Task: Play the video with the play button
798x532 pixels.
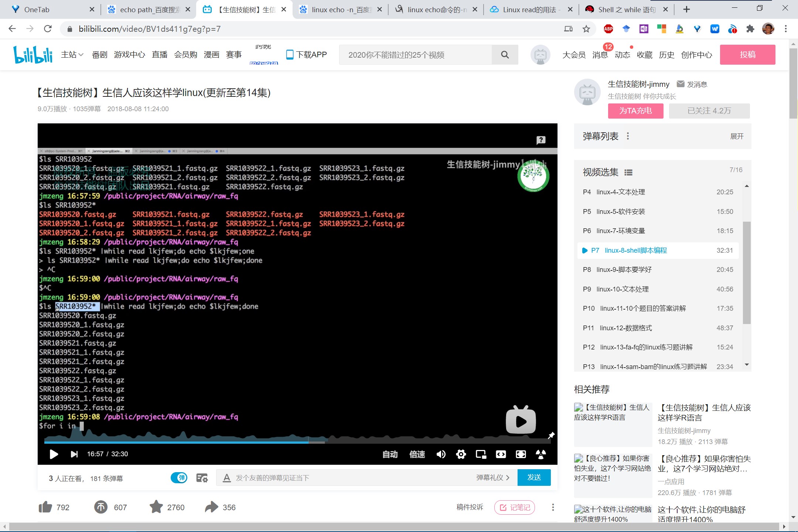Action: pyautogui.click(x=54, y=454)
